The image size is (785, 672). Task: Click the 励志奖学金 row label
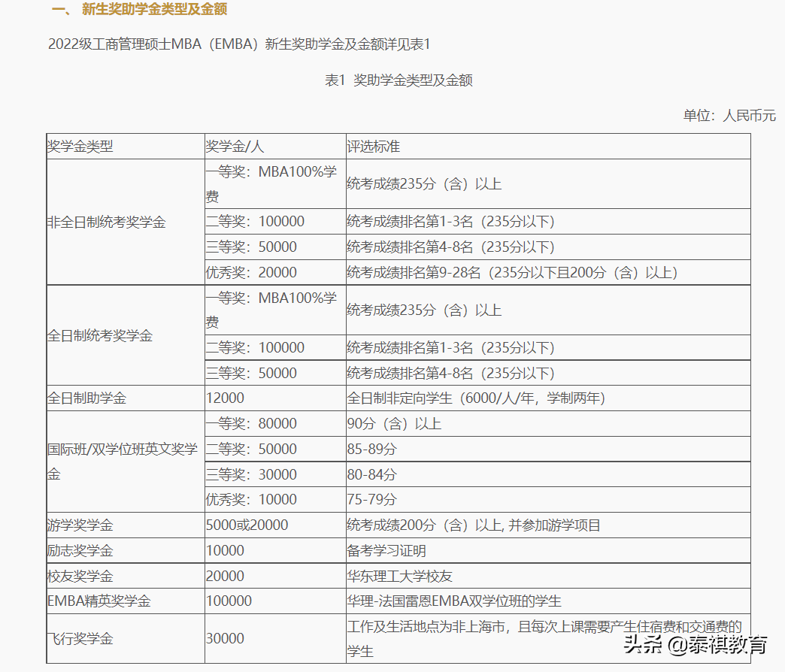tap(79, 549)
